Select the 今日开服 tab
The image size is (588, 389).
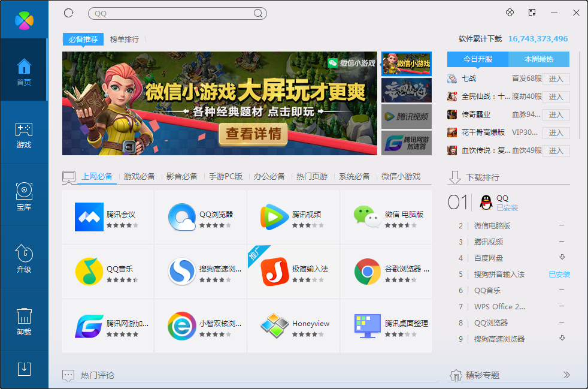(478, 59)
